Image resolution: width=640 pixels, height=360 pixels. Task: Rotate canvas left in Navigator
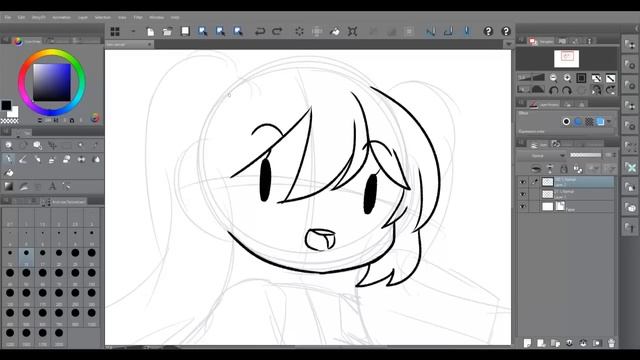pos(553,90)
